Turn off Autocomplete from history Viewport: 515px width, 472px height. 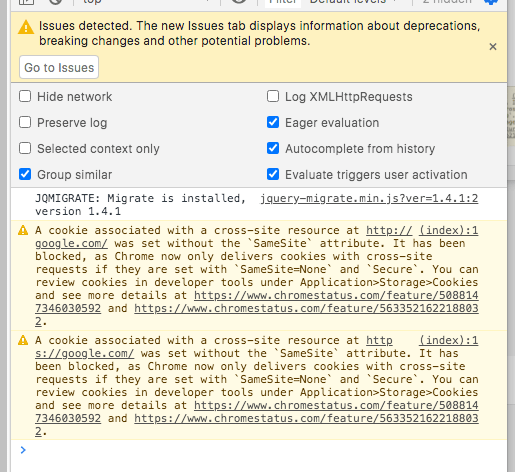pos(273,148)
